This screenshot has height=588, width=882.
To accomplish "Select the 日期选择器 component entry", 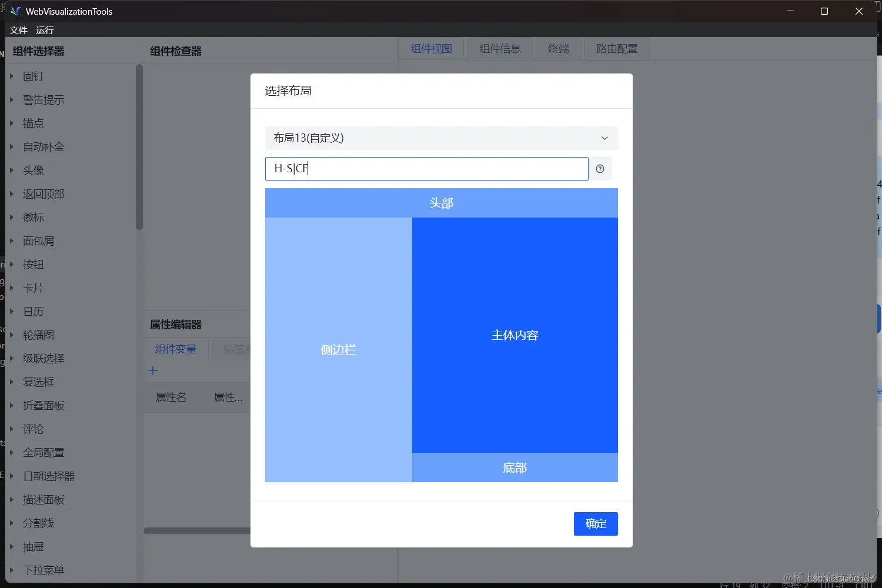I will click(x=49, y=476).
